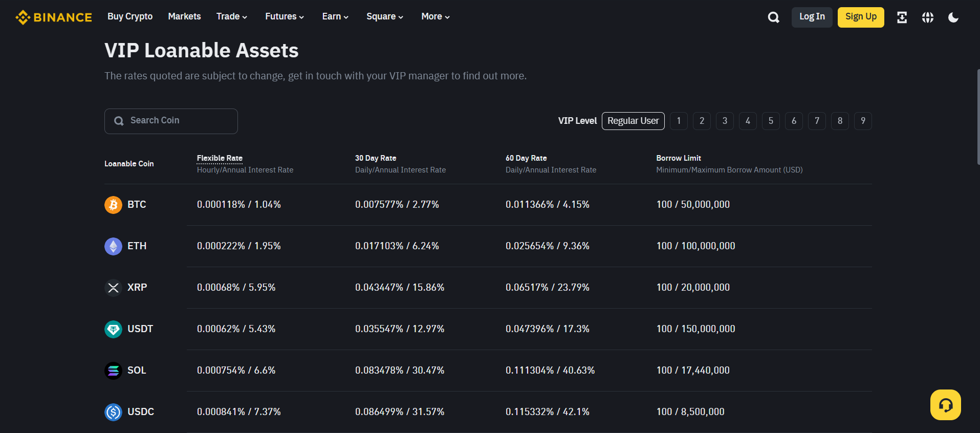Expand the Square menu

[385, 16]
